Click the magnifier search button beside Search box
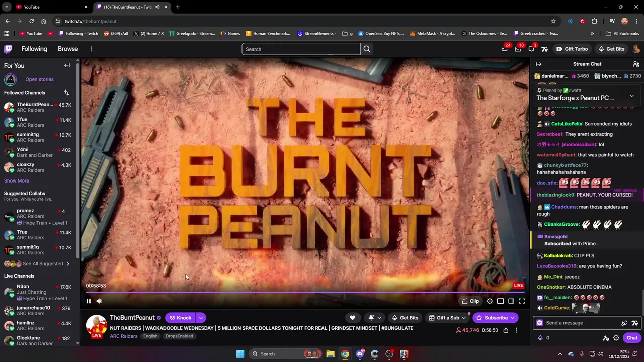Image resolution: width=644 pixels, height=362 pixels. click(x=367, y=49)
